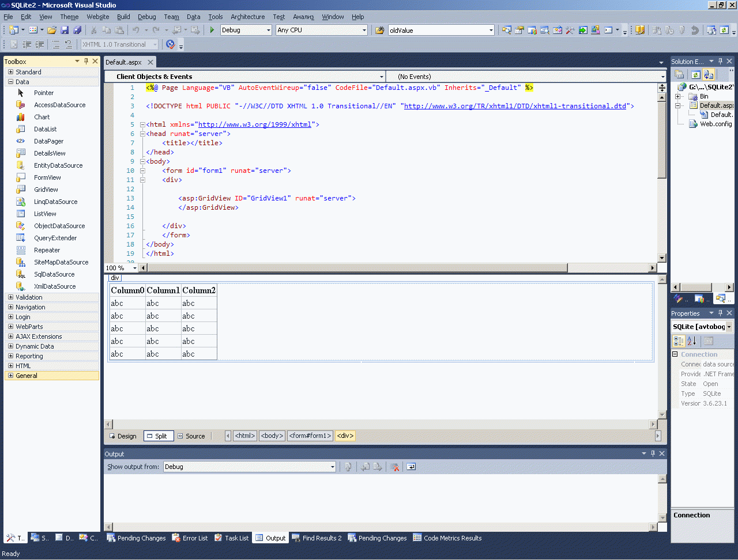This screenshot has width=738, height=560.
Task: Toggle auto-hide pin on the Toolbox panel
Action: click(x=86, y=61)
